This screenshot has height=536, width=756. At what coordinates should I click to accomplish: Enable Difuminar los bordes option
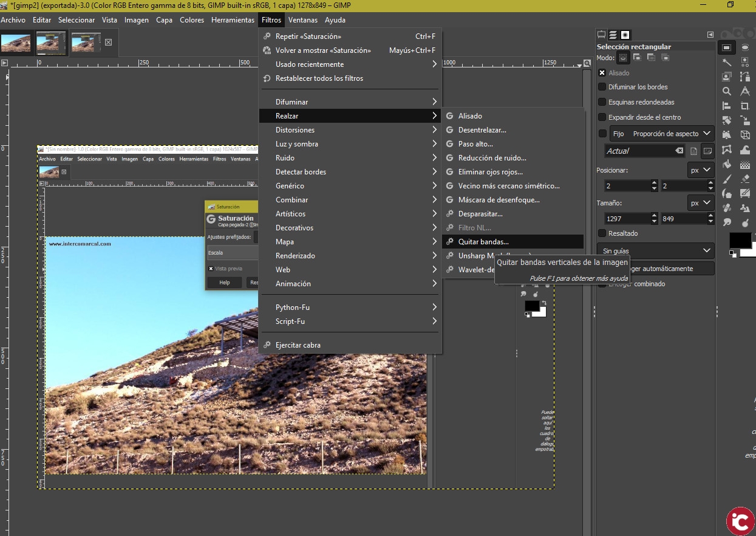602,87
